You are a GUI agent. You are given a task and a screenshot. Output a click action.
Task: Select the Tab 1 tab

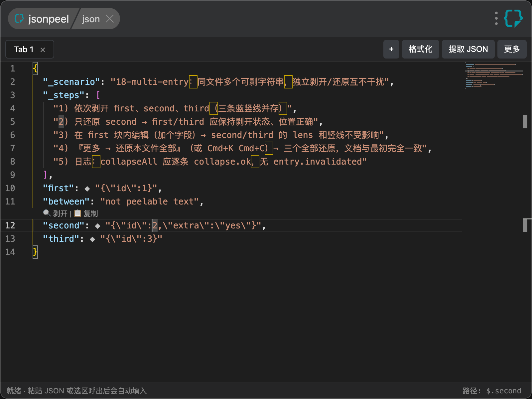[x=30, y=49]
